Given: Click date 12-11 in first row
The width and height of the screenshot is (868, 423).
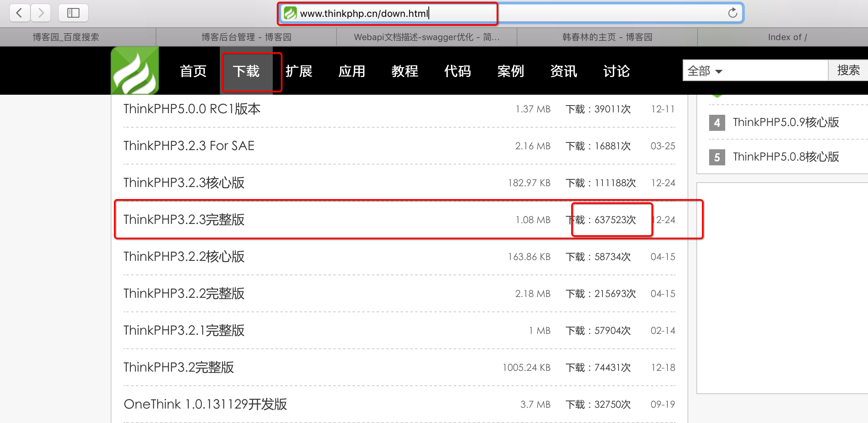Looking at the screenshot, I should [x=663, y=109].
